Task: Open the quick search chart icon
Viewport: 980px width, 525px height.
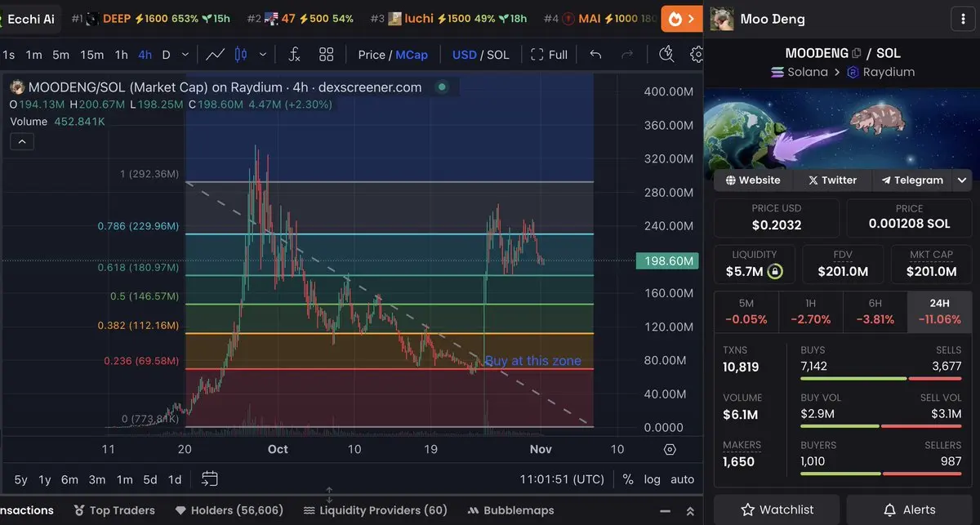Action: (666, 54)
